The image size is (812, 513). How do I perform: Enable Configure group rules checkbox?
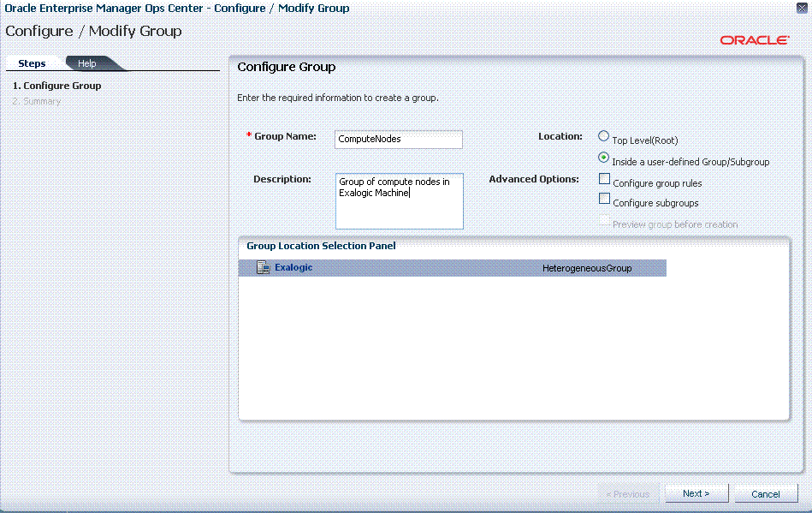(x=604, y=179)
